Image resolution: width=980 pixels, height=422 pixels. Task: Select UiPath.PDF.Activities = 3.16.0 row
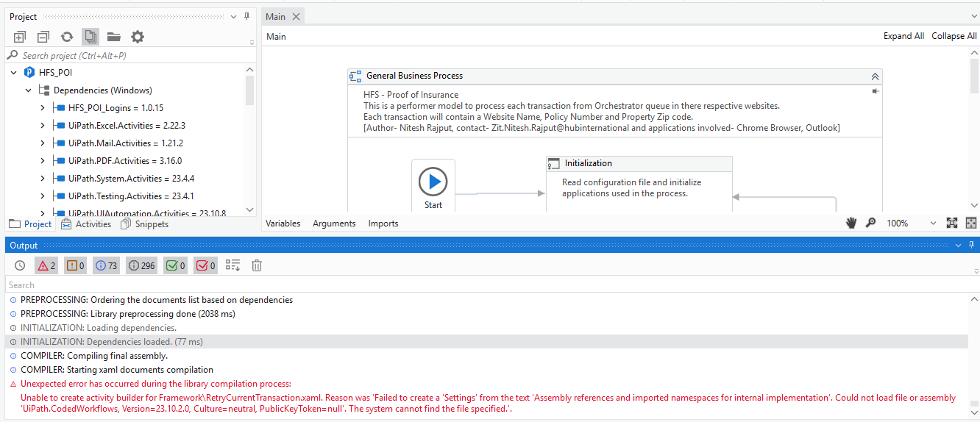[x=125, y=161]
